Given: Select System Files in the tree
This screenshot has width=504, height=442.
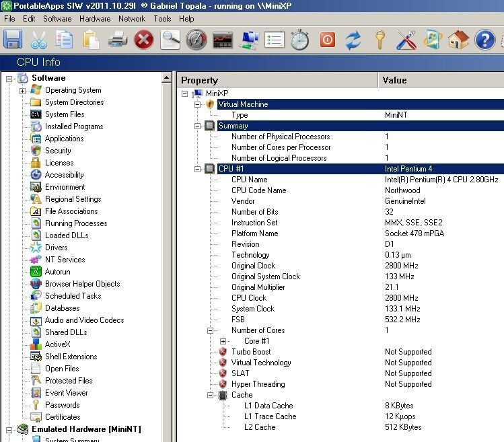Looking at the screenshot, I should point(65,114).
